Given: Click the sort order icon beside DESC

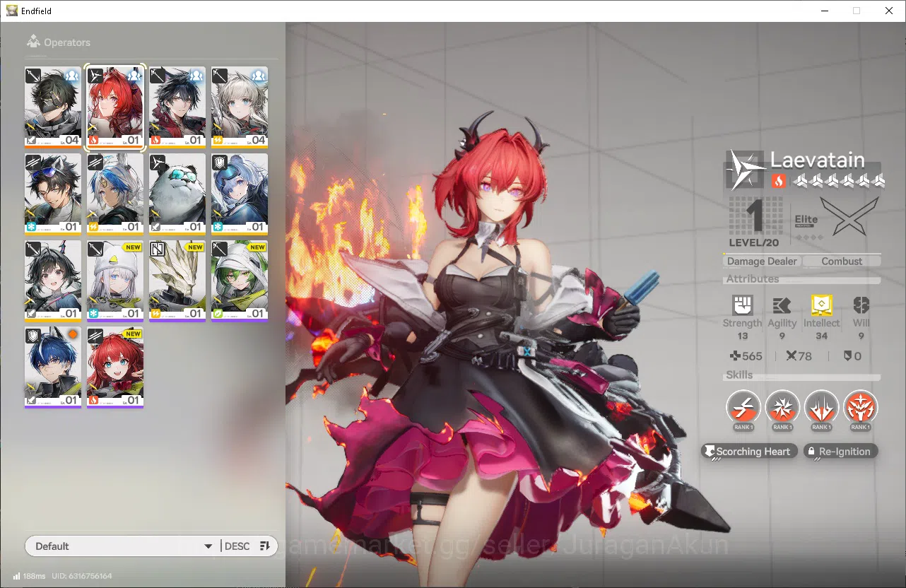Looking at the screenshot, I should [265, 546].
